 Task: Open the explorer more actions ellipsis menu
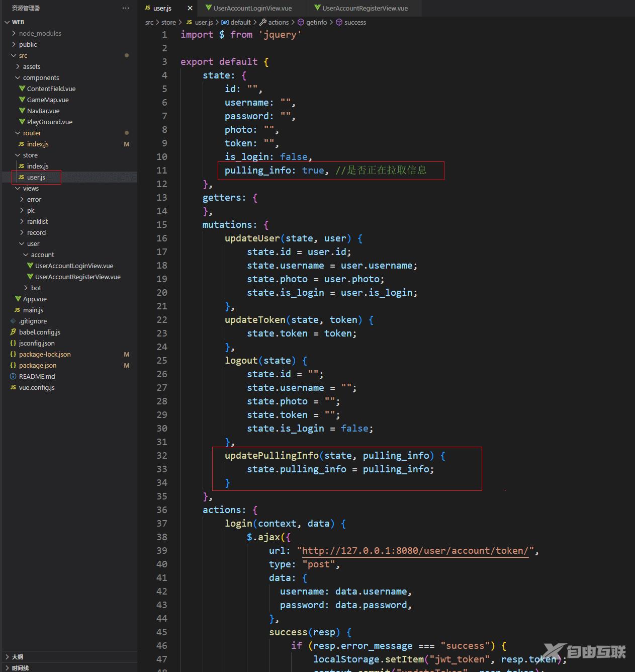point(125,8)
